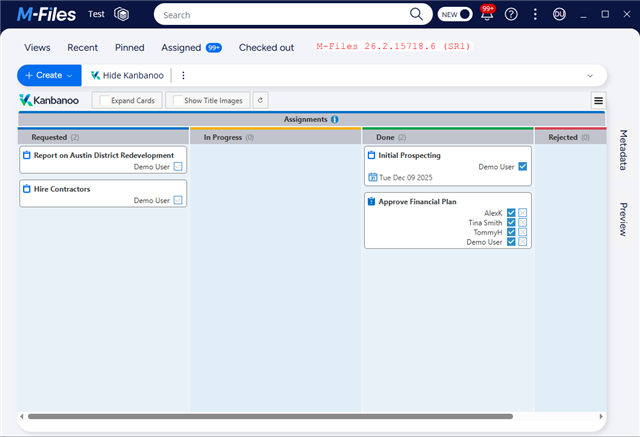Screen dimensions: 640x437
Task: Open the Checked out tab
Action: [266, 47]
